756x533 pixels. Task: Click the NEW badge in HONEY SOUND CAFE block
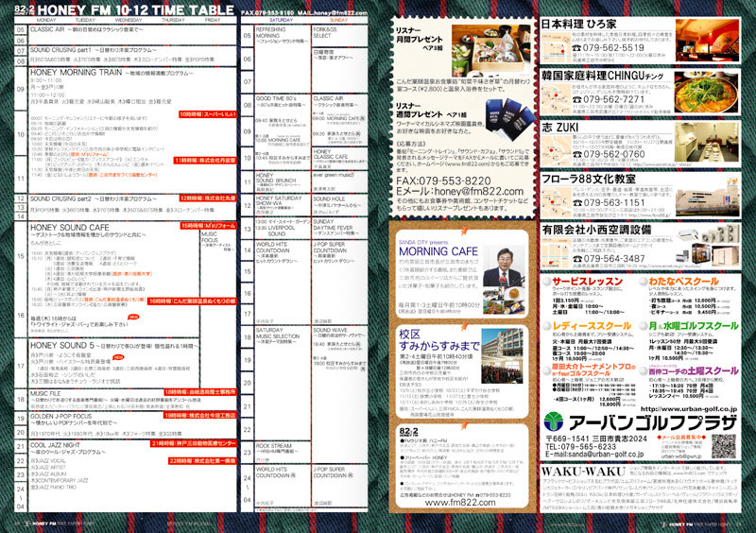pyautogui.click(x=133, y=317)
